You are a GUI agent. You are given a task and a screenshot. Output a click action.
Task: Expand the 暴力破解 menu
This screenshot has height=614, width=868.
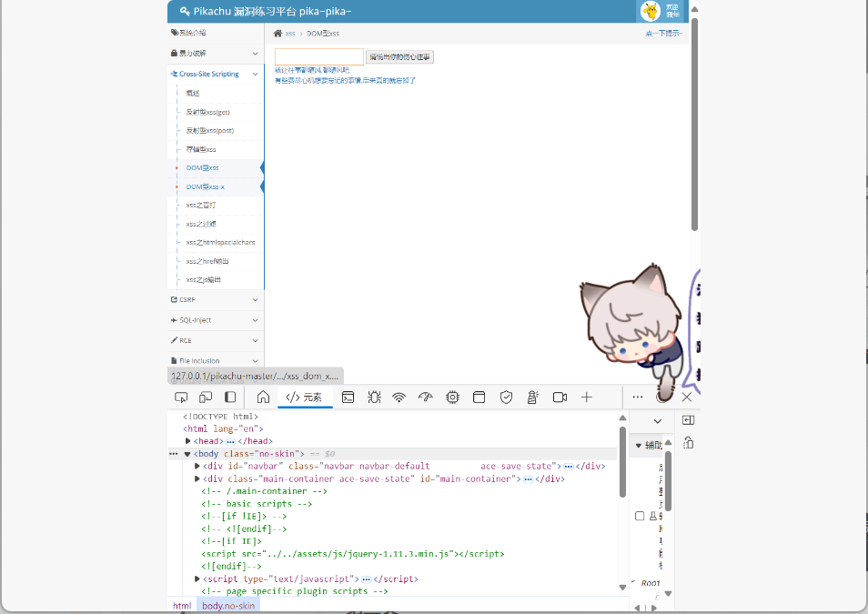(216, 53)
